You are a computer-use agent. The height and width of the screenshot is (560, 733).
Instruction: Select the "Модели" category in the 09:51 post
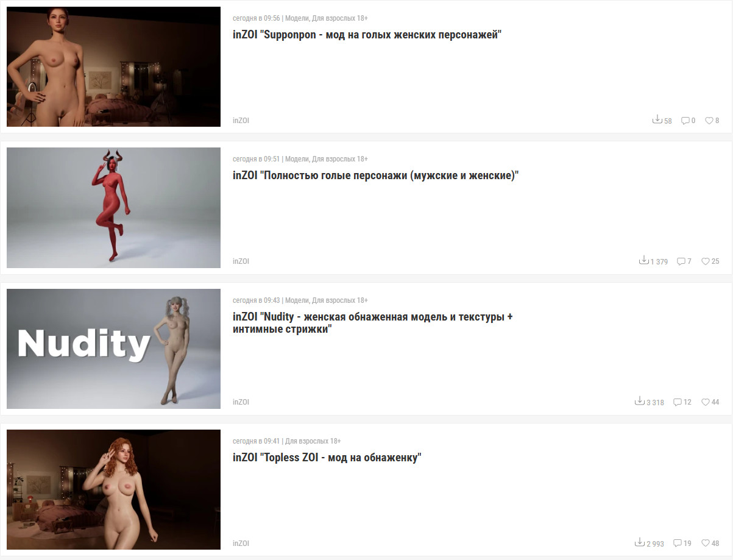(x=297, y=159)
